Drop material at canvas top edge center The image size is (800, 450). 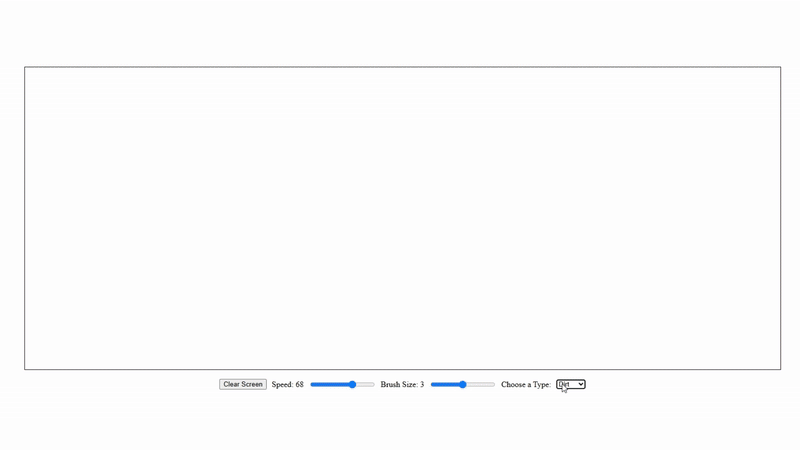point(402,70)
